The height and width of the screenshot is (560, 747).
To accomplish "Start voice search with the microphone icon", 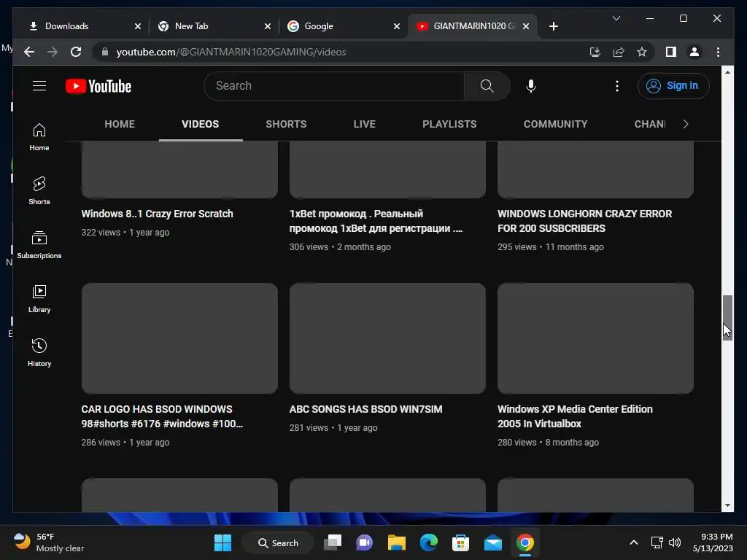I will pyautogui.click(x=531, y=86).
